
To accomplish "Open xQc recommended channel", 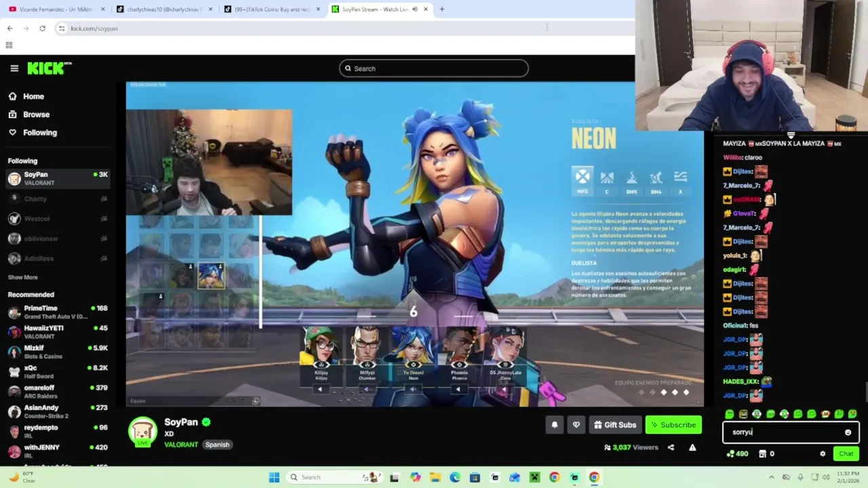I will click(x=58, y=371).
